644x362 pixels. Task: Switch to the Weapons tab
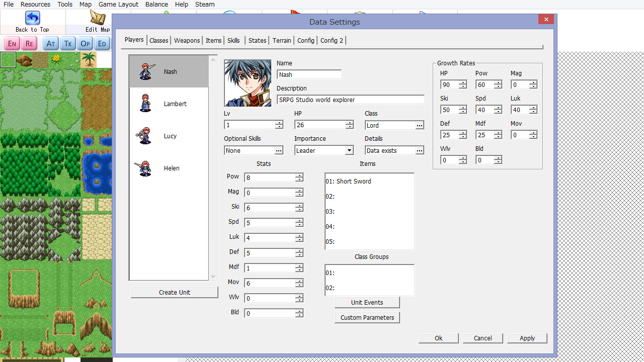187,40
